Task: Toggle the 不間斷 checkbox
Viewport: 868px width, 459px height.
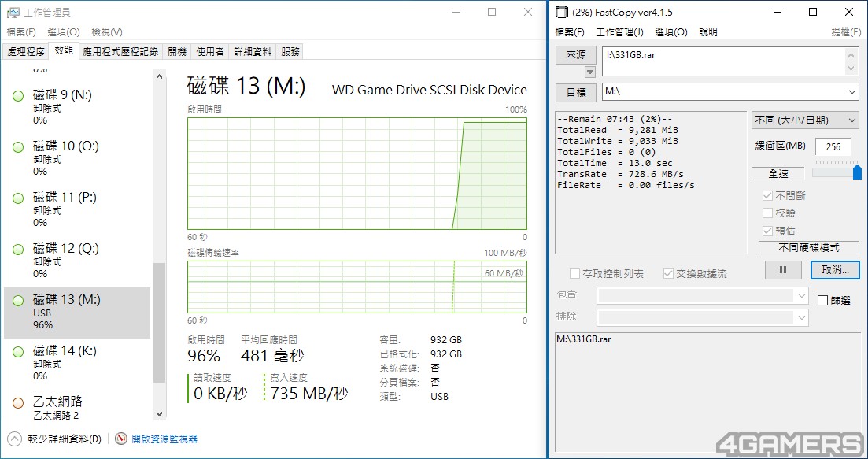Action: [x=767, y=195]
